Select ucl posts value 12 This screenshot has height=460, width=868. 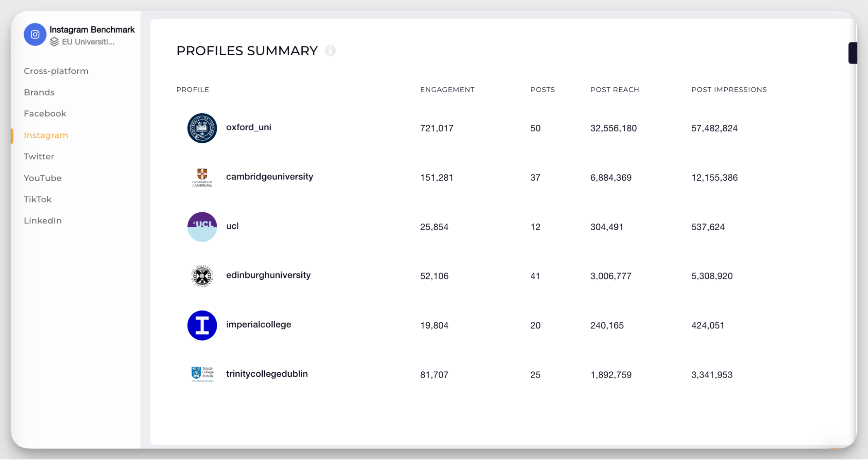[x=535, y=227]
